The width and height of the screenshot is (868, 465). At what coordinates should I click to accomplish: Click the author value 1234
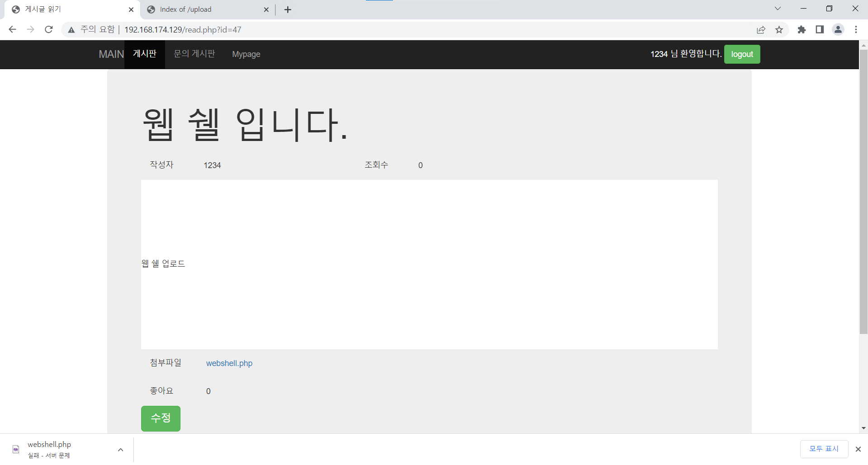point(212,165)
